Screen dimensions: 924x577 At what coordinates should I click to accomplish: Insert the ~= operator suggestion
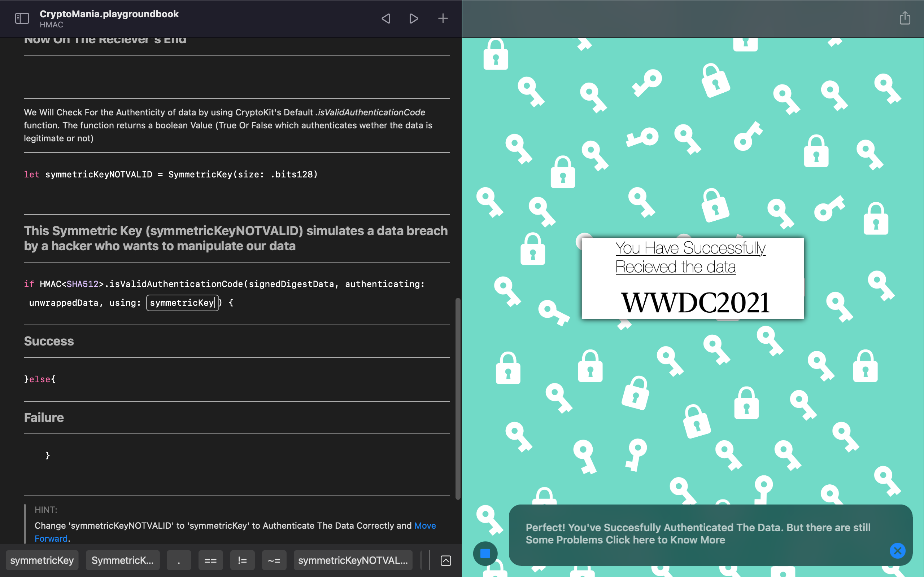(274, 560)
